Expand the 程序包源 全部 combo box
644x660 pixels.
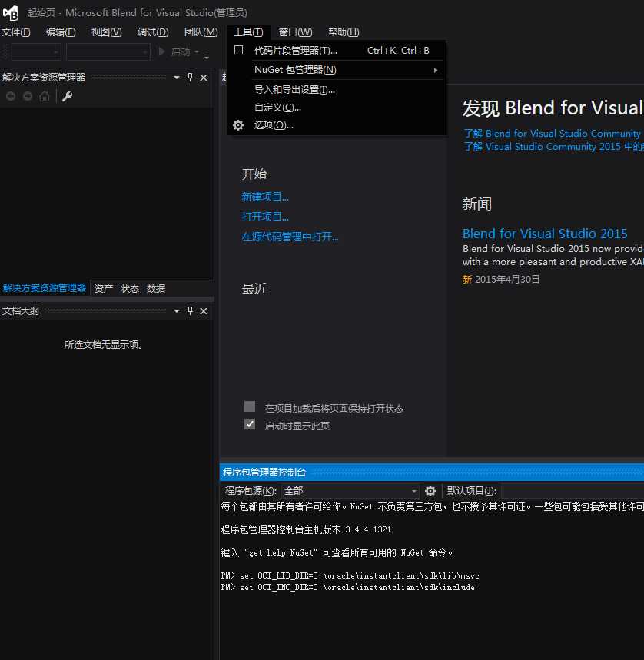pyautogui.click(x=350, y=491)
